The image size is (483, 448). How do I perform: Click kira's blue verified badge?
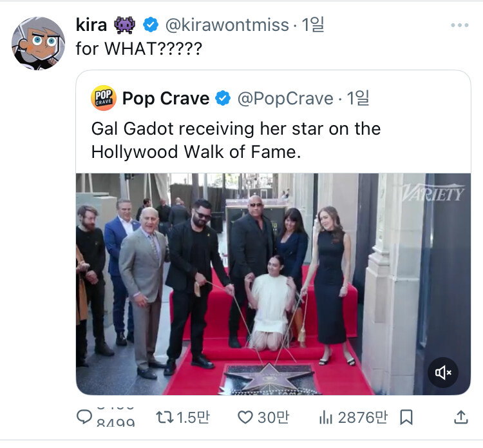click(x=150, y=25)
